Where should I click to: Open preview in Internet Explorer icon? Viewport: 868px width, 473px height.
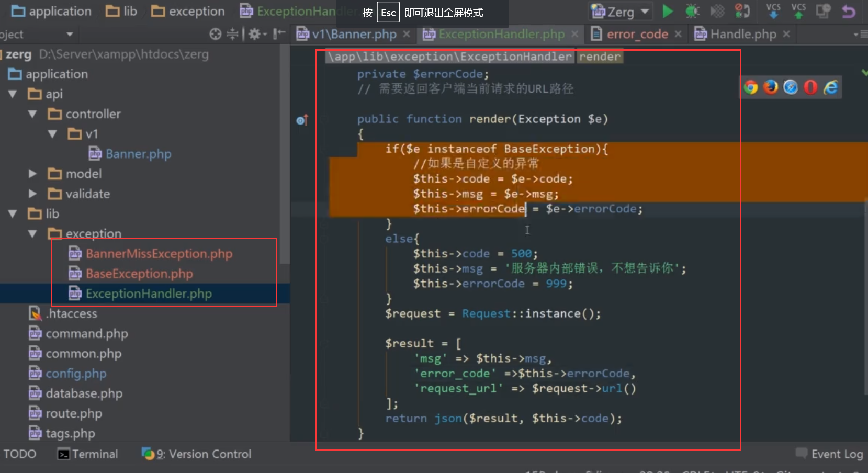(831, 87)
